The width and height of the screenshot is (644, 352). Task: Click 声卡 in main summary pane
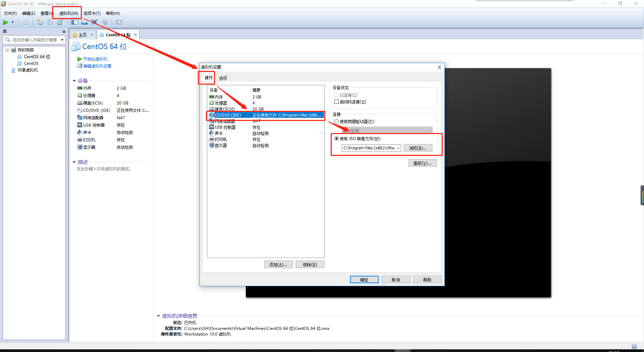pos(87,133)
